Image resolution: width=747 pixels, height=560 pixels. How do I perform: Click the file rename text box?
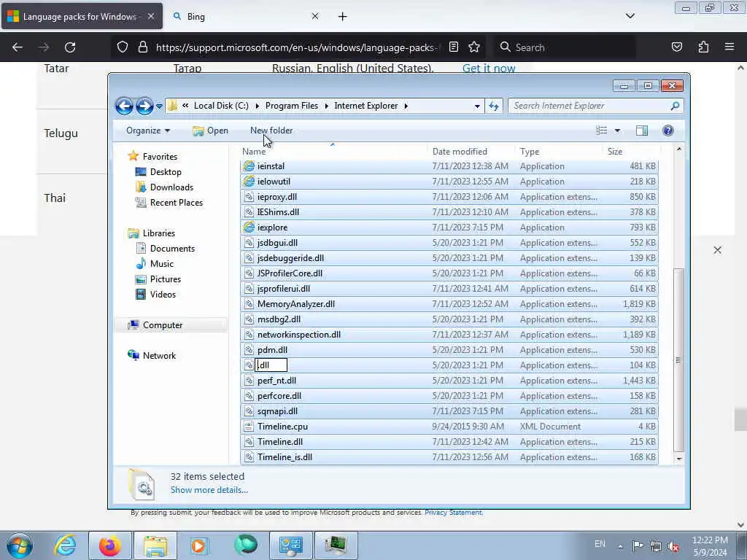(271, 365)
